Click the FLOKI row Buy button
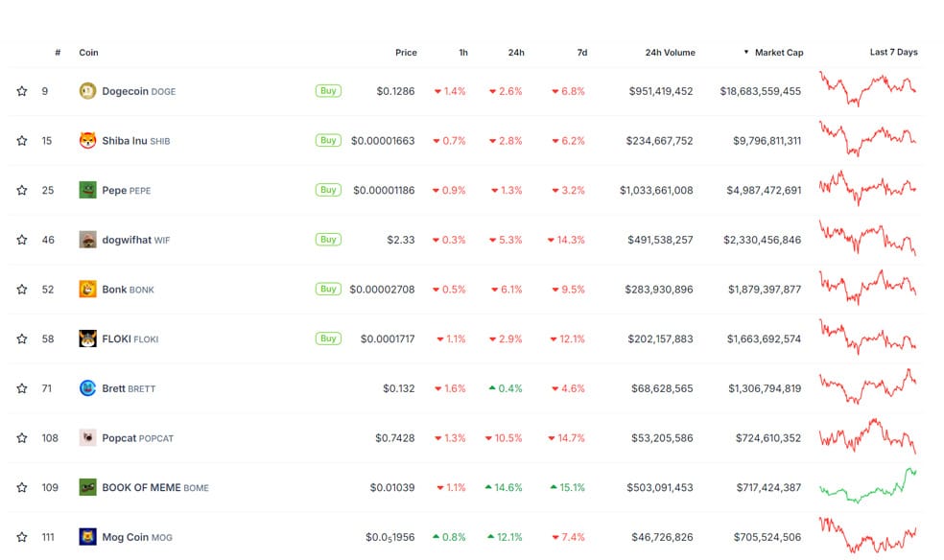The height and width of the screenshot is (560, 944). coord(328,338)
